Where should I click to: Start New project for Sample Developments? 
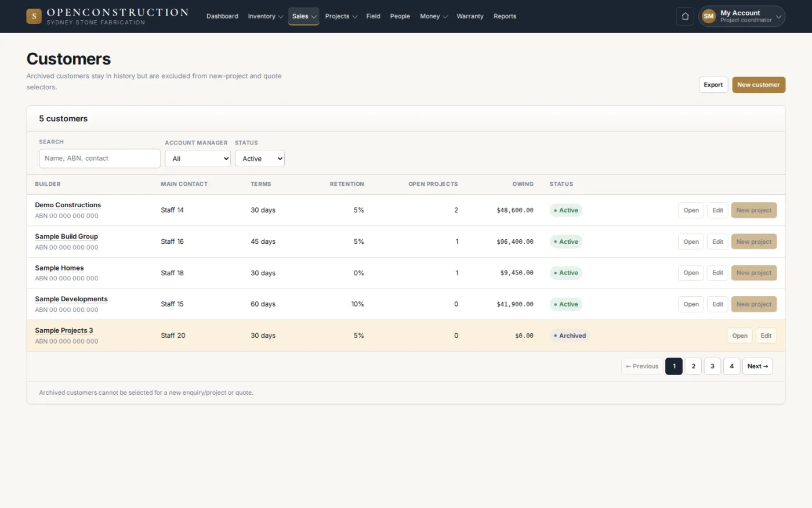pyautogui.click(x=754, y=304)
